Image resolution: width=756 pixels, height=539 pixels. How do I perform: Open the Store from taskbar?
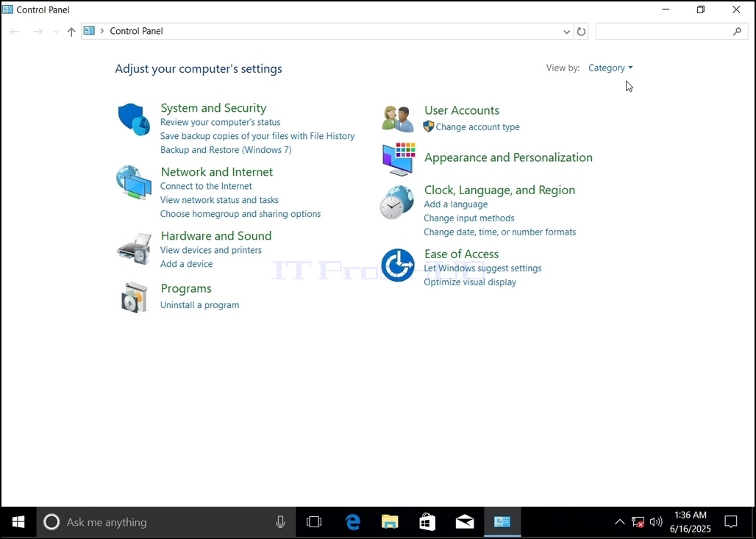point(427,522)
